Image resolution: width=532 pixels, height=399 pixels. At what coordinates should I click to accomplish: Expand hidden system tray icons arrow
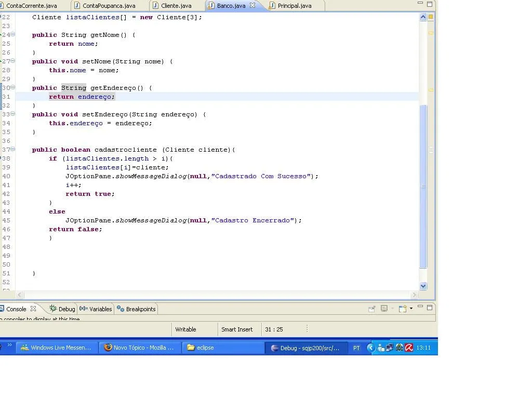coord(370,348)
